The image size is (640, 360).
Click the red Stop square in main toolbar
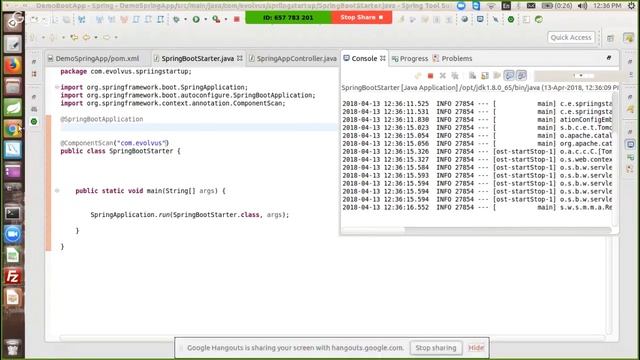pos(236,19)
